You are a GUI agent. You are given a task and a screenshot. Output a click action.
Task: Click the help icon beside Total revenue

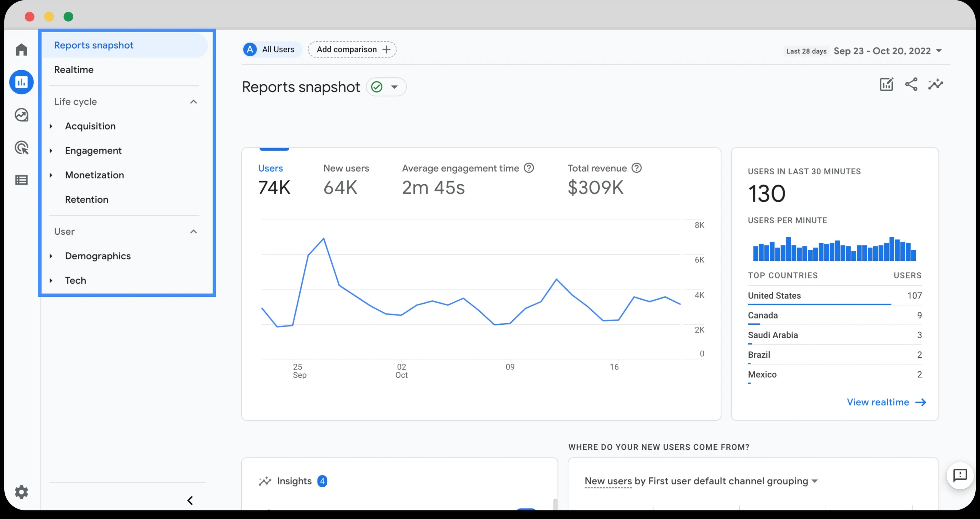[x=636, y=168]
